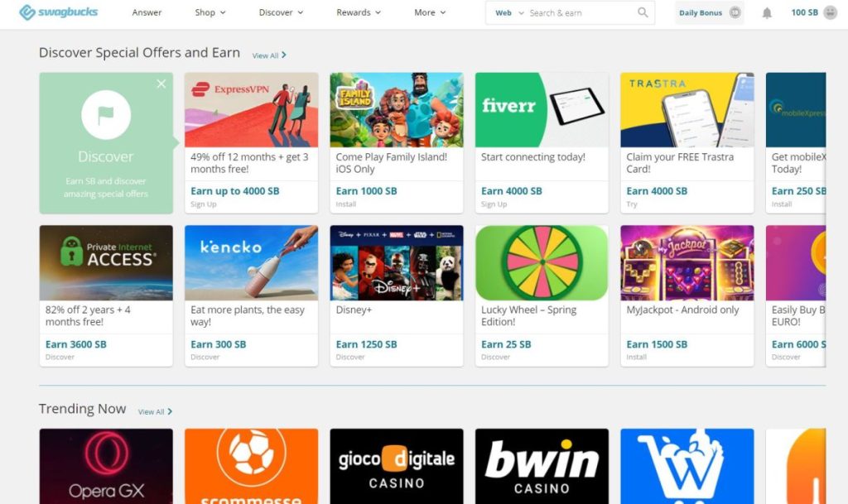Click the Discover flag icon
The width and height of the screenshot is (848, 504).
106,114
